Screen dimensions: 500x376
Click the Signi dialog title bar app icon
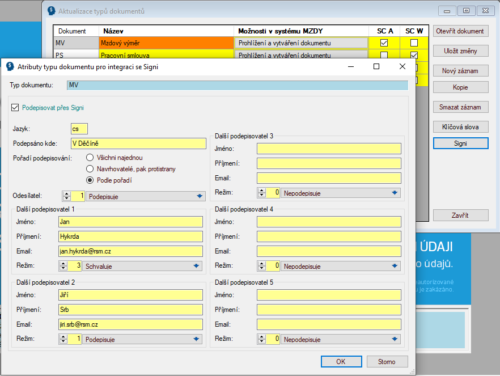tap(10, 66)
